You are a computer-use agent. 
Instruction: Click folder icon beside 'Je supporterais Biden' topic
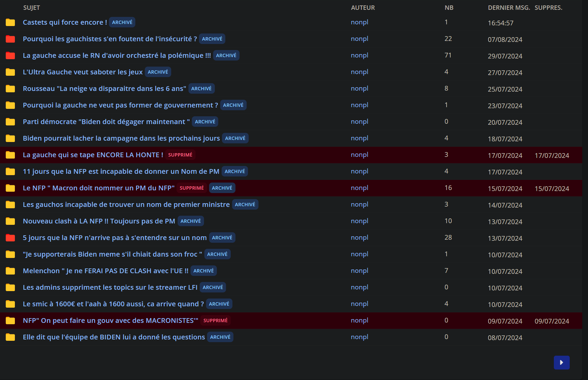pos(10,254)
